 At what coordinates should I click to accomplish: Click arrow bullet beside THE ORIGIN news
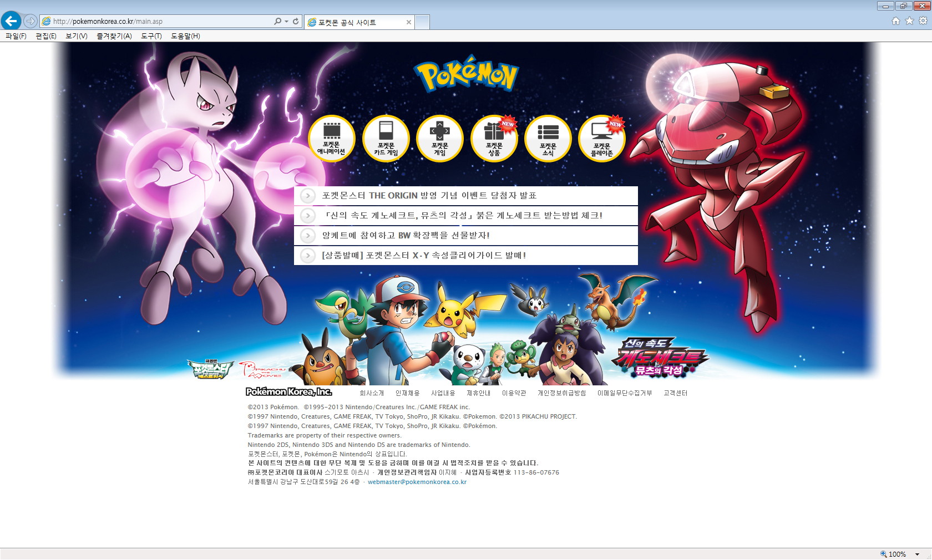tap(308, 196)
